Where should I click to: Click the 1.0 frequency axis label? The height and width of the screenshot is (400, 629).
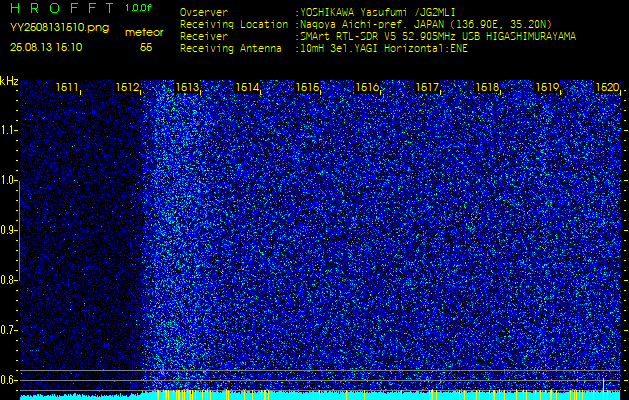(8, 181)
